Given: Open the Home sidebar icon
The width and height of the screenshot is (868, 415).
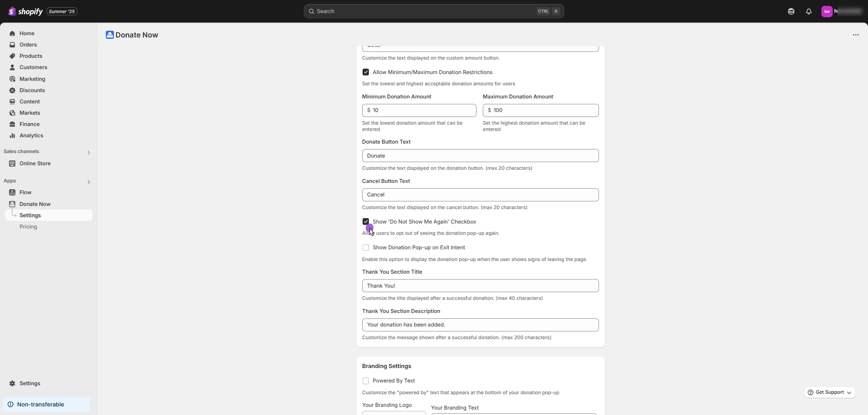Looking at the screenshot, I should [x=12, y=33].
